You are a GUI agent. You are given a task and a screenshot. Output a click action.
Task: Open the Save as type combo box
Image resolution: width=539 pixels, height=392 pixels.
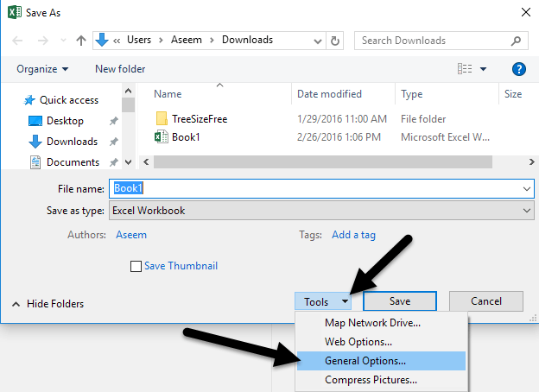321,211
